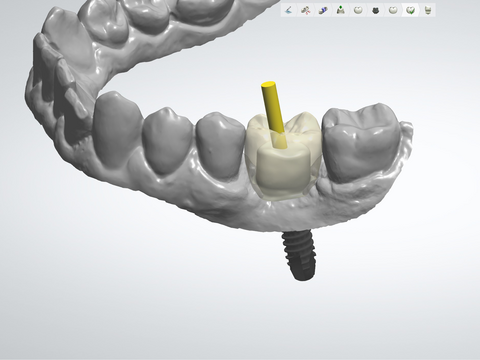Open the scan body step with red arrows
Viewport: 480px width, 360px height.
(x=306, y=10)
